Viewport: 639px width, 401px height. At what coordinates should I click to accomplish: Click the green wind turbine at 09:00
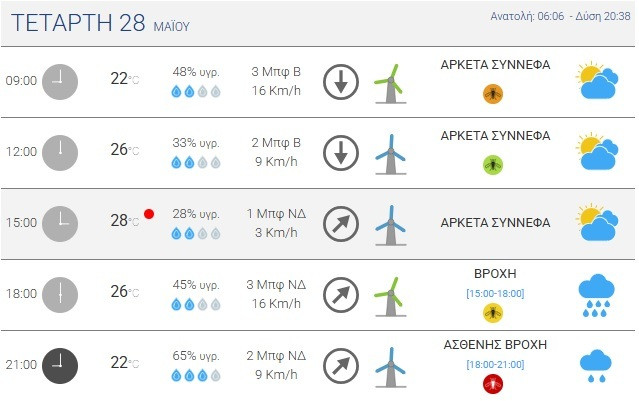click(390, 82)
